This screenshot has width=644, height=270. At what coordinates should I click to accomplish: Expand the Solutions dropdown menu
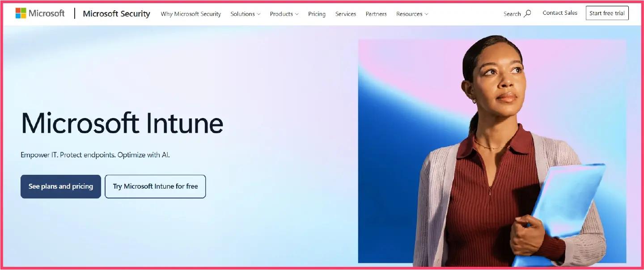(245, 14)
